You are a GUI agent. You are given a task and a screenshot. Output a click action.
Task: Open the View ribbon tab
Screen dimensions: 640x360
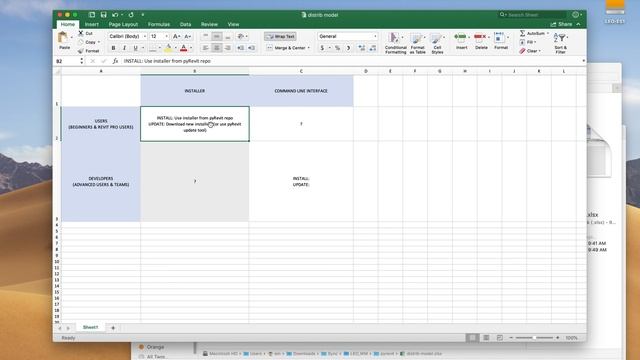tap(233, 24)
